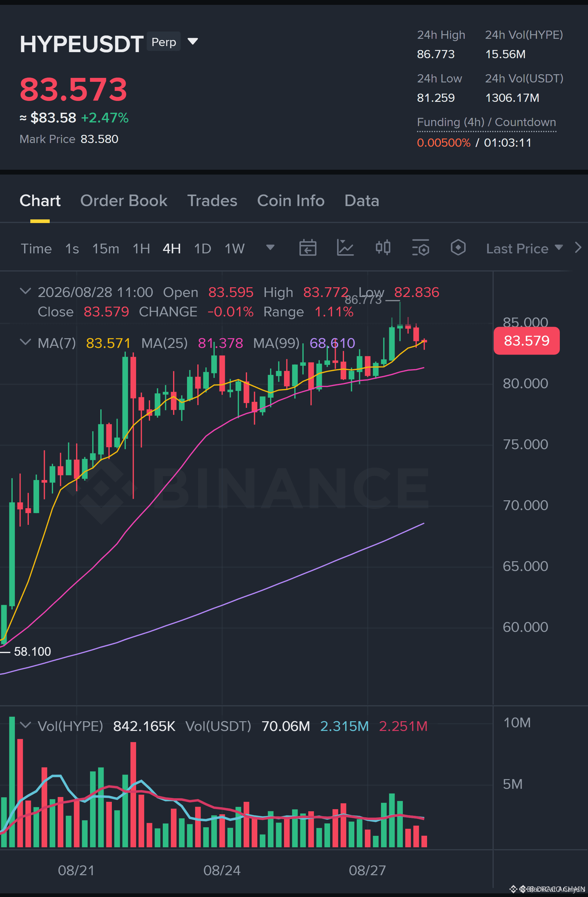Click the Mark Price 83.580 value
This screenshot has width=588, height=897.
(x=99, y=139)
